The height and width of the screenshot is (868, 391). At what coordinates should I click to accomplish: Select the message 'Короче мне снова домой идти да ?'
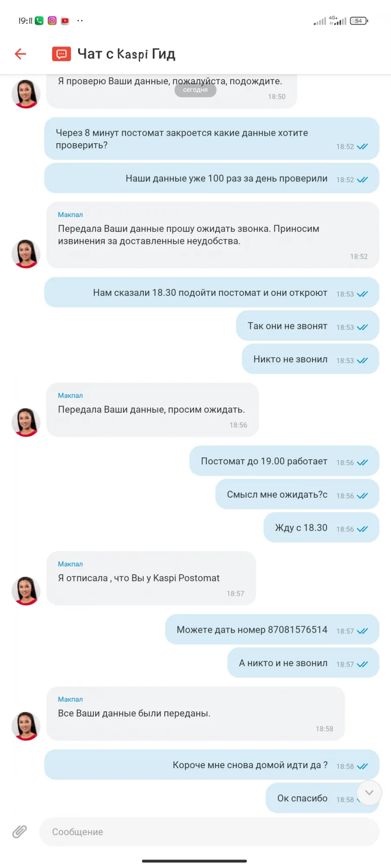212,765
